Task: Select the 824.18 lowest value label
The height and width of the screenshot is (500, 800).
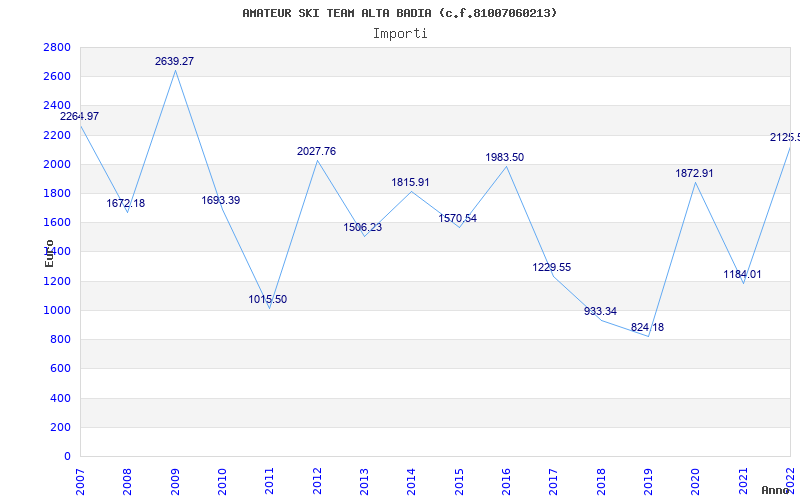Action: click(647, 328)
